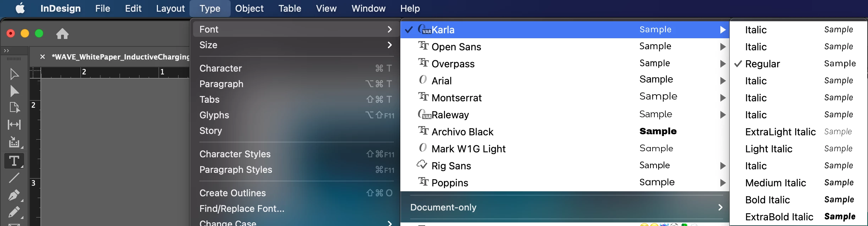Click the checkmark next to Regular style
Screen dimensions: 868x226
[x=738, y=64]
